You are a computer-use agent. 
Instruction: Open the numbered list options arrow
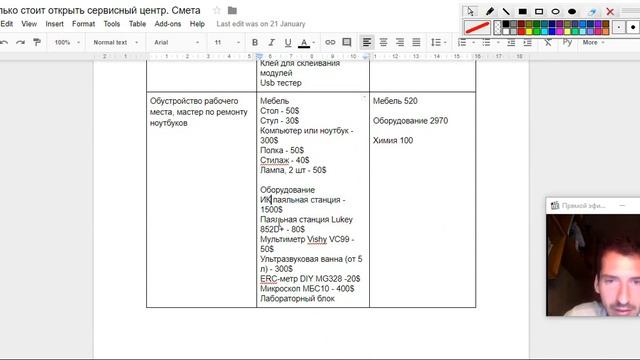coord(473,42)
